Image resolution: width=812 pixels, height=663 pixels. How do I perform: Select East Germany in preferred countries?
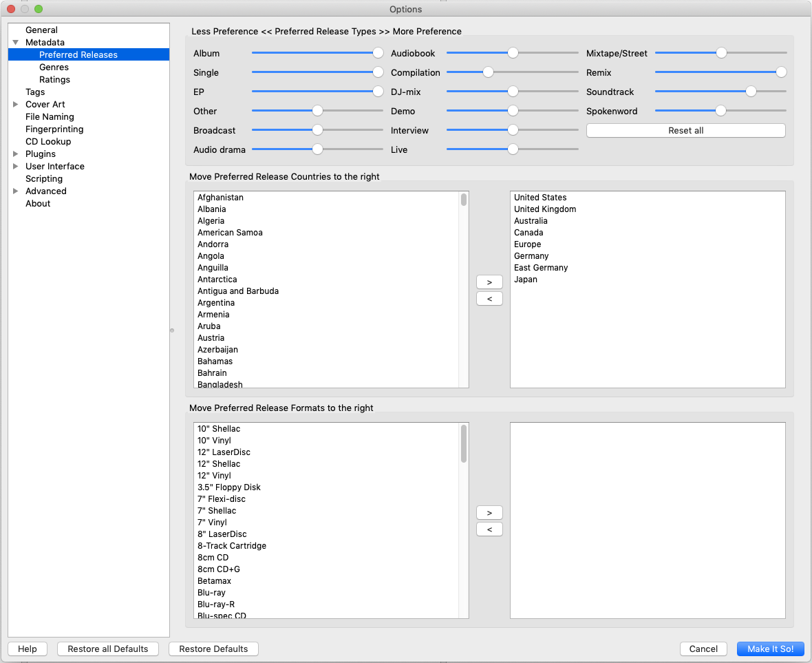click(541, 268)
